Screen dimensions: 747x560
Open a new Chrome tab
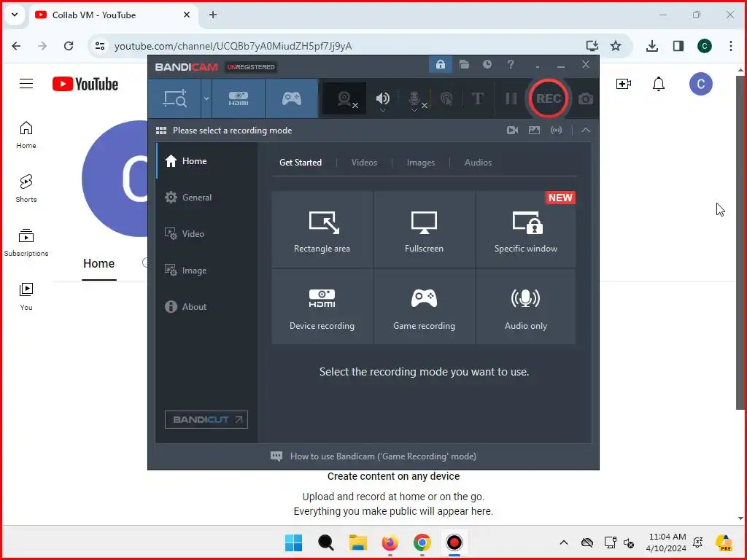pos(213,15)
